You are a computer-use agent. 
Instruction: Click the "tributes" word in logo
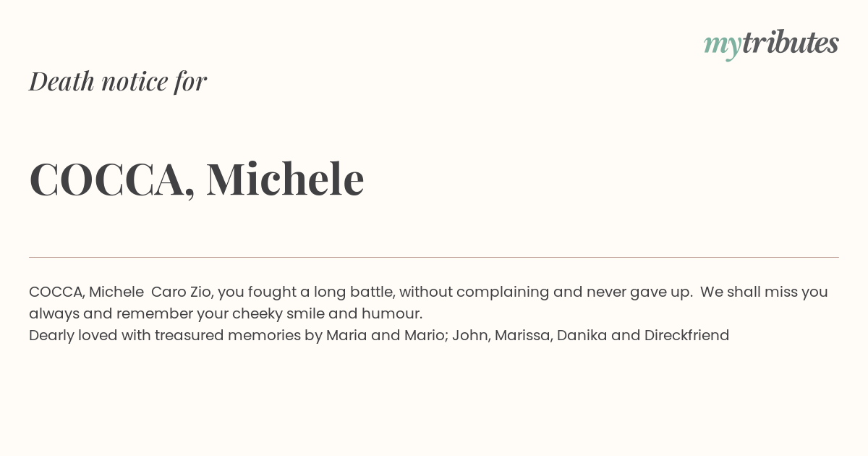[x=791, y=43]
